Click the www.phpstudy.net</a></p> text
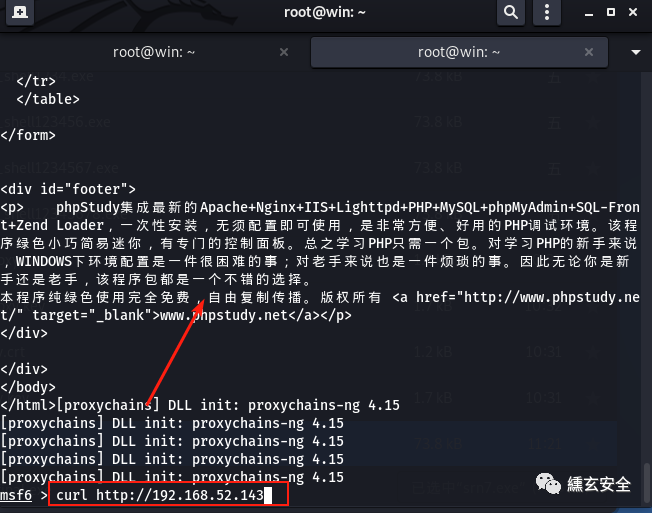 point(256,316)
